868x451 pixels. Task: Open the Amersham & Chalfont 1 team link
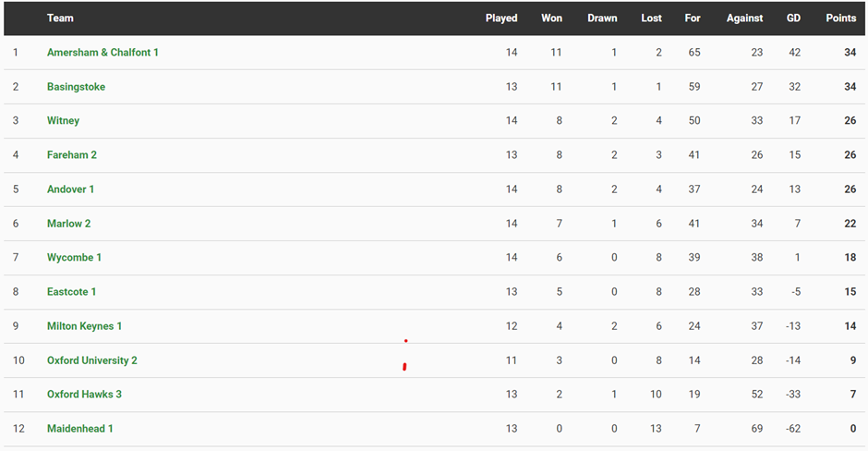102,53
